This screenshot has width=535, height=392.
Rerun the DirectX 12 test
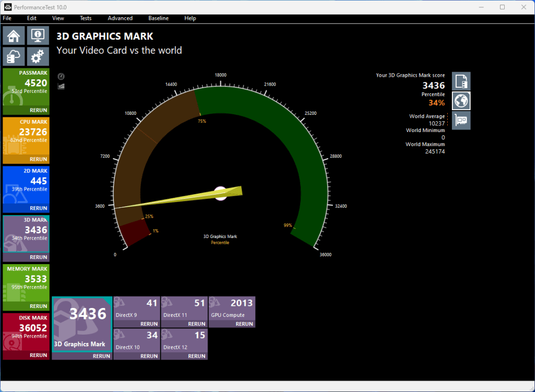point(197,356)
